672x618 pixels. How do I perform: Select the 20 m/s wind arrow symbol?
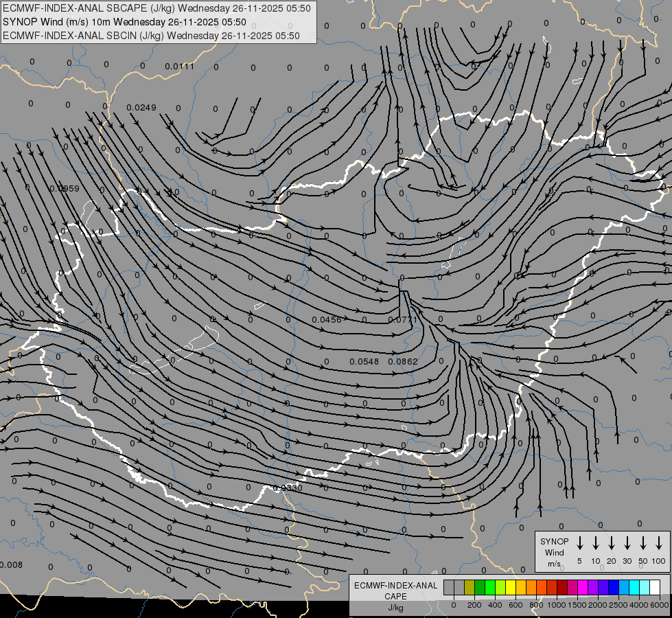click(612, 543)
